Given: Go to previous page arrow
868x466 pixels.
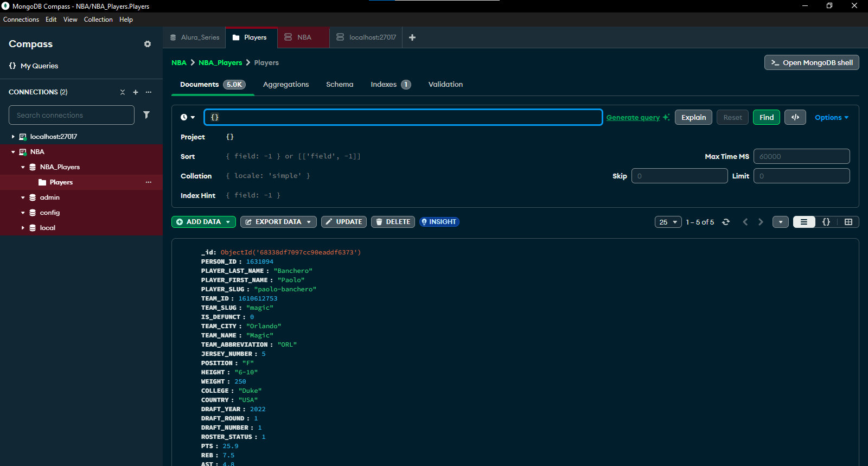Looking at the screenshot, I should tap(745, 222).
